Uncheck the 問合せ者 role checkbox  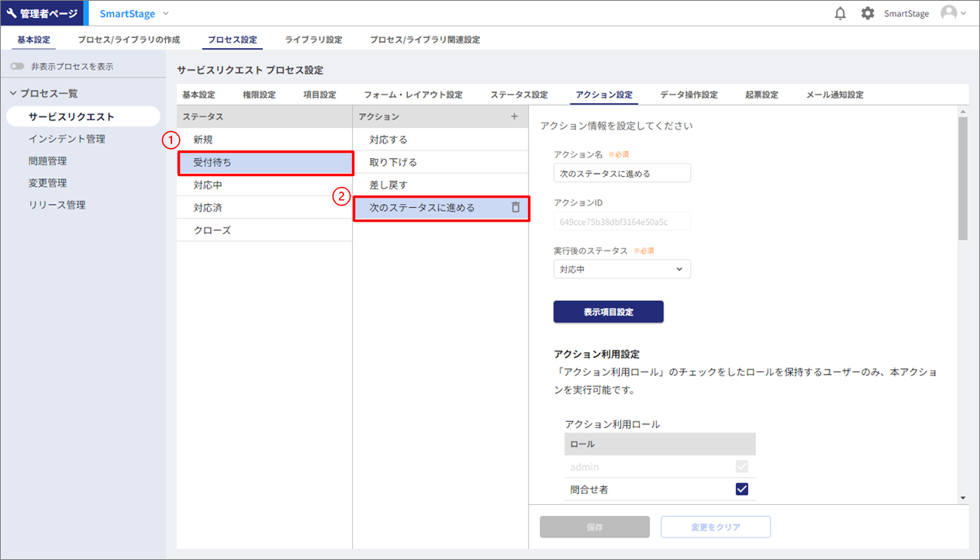click(x=741, y=489)
